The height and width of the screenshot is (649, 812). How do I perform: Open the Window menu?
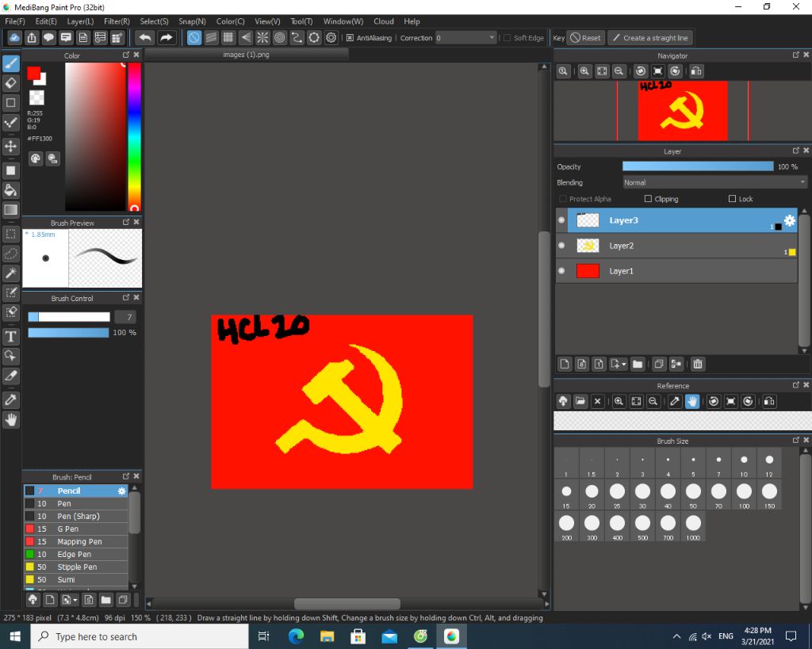(343, 21)
